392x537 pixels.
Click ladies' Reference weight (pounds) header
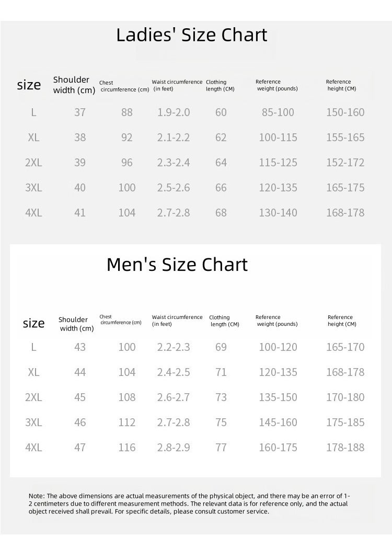[276, 85]
